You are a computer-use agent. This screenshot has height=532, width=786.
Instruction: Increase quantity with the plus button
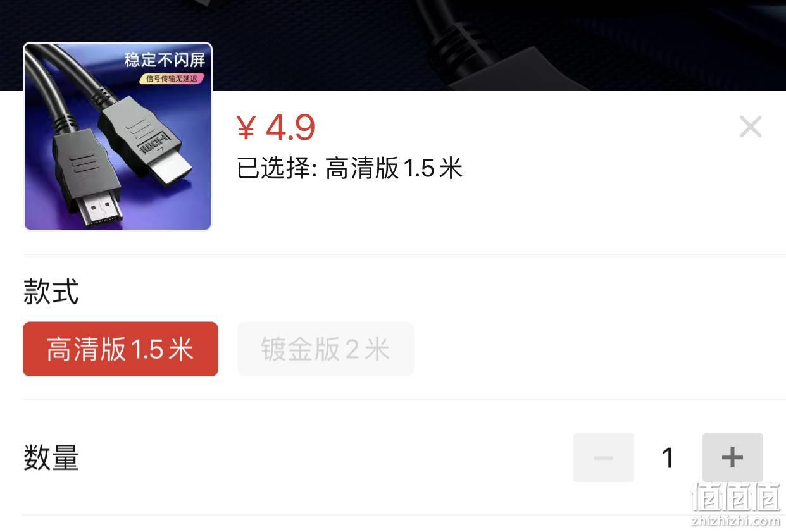732,457
